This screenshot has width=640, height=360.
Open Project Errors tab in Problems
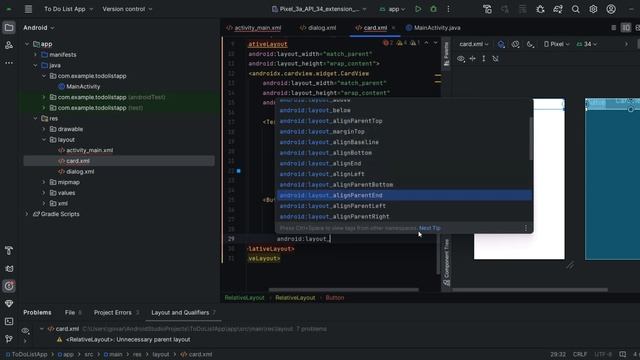(x=116, y=312)
